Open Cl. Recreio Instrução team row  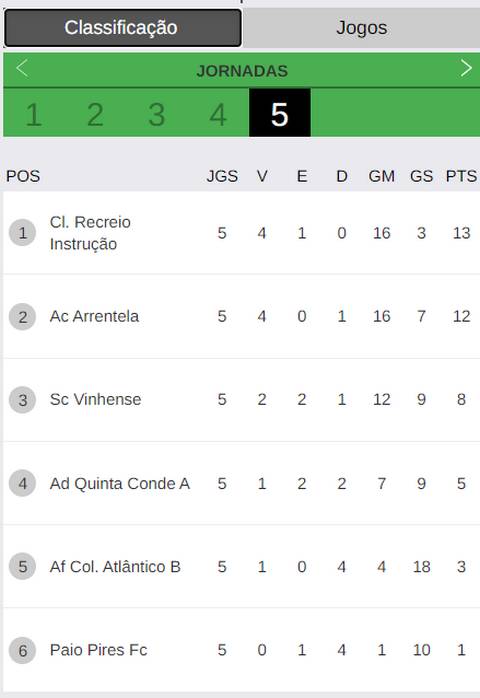point(241,233)
